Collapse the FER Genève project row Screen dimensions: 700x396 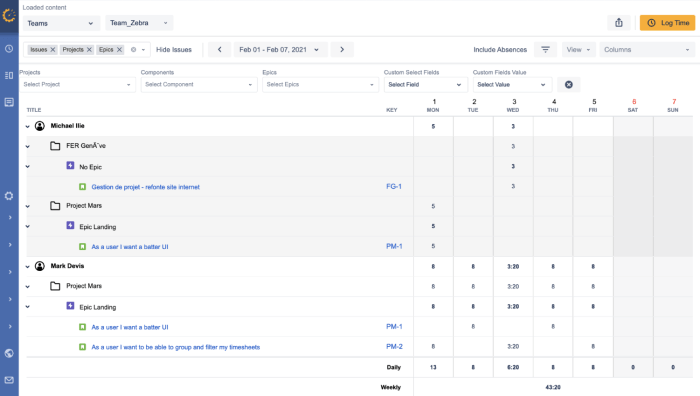pyautogui.click(x=28, y=146)
